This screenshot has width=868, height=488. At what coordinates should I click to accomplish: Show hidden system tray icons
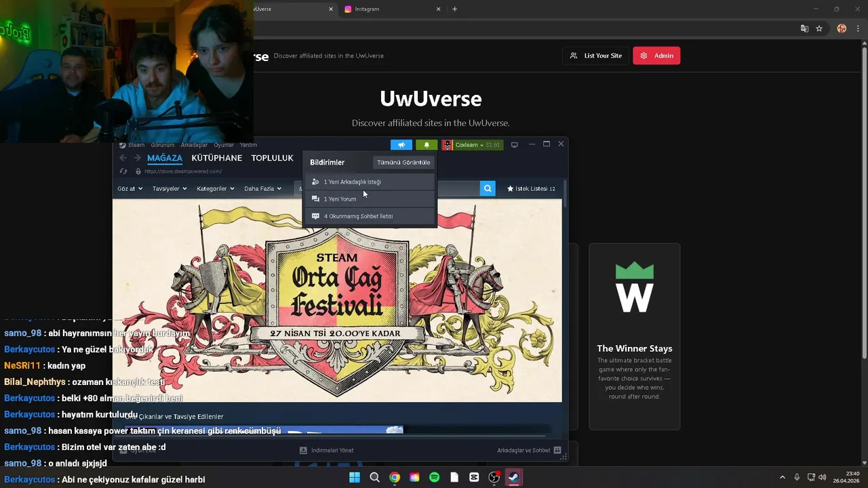point(782,477)
